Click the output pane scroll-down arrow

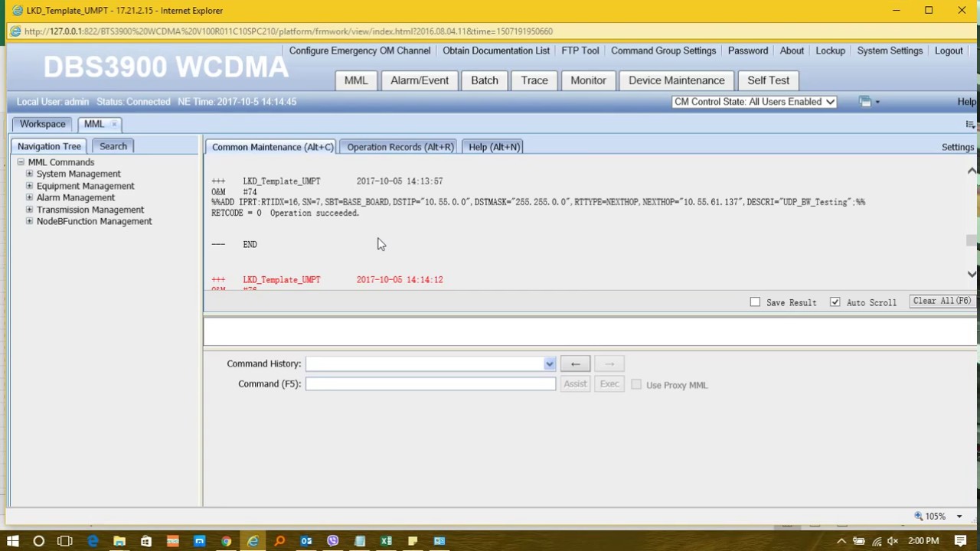point(972,274)
